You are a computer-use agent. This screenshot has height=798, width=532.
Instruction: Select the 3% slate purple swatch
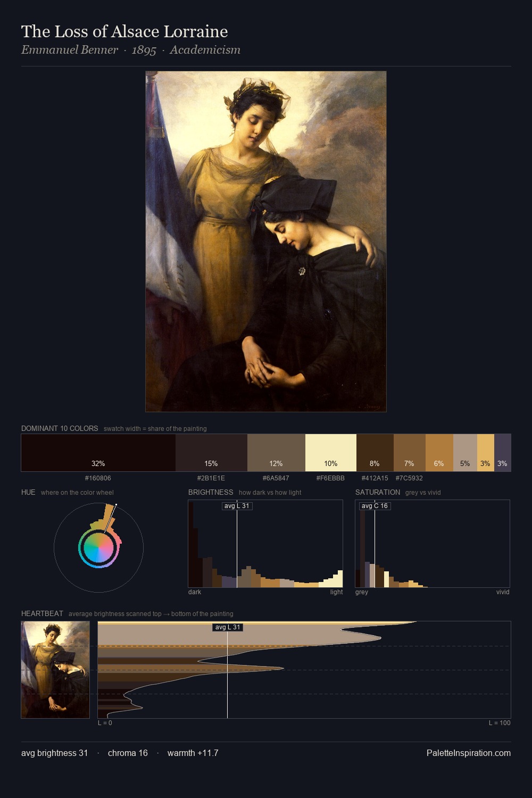(503, 453)
